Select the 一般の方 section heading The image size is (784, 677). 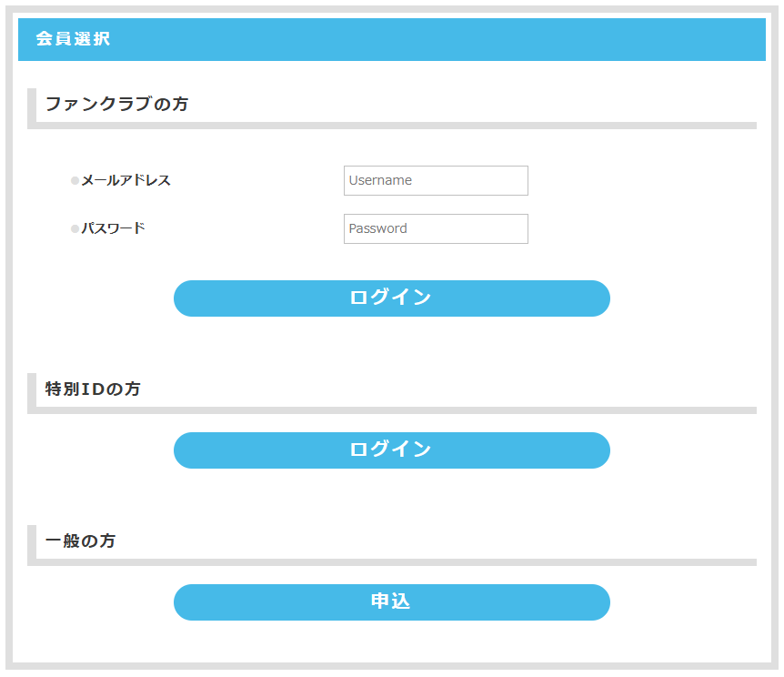click(x=80, y=541)
